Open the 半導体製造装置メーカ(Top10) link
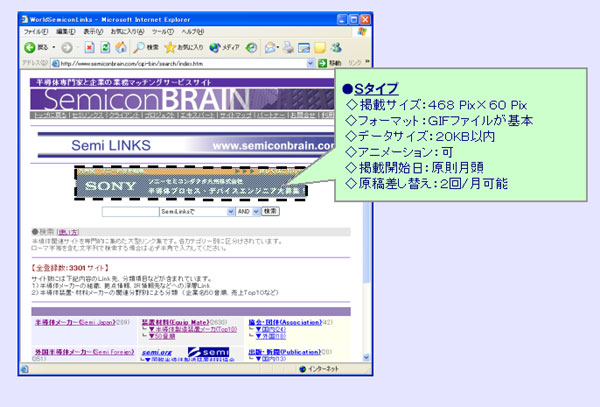Screen dimensions: 600x407 (193, 329)
